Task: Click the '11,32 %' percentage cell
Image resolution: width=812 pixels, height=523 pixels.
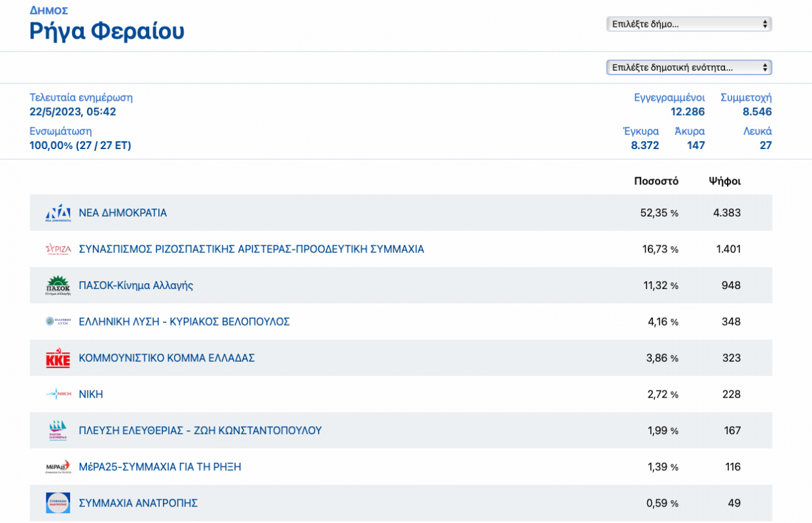Action: [661, 286]
